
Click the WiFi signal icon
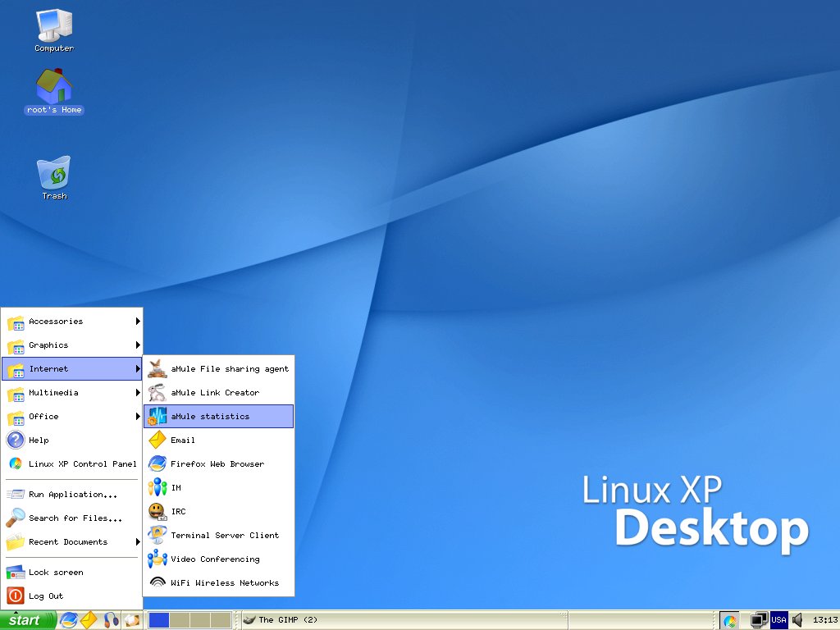pos(157,582)
